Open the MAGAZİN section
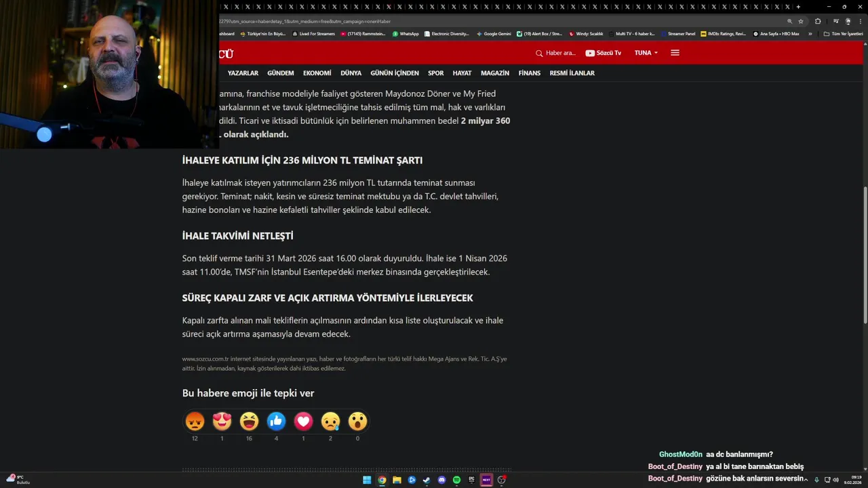This screenshot has height=488, width=868. 495,73
